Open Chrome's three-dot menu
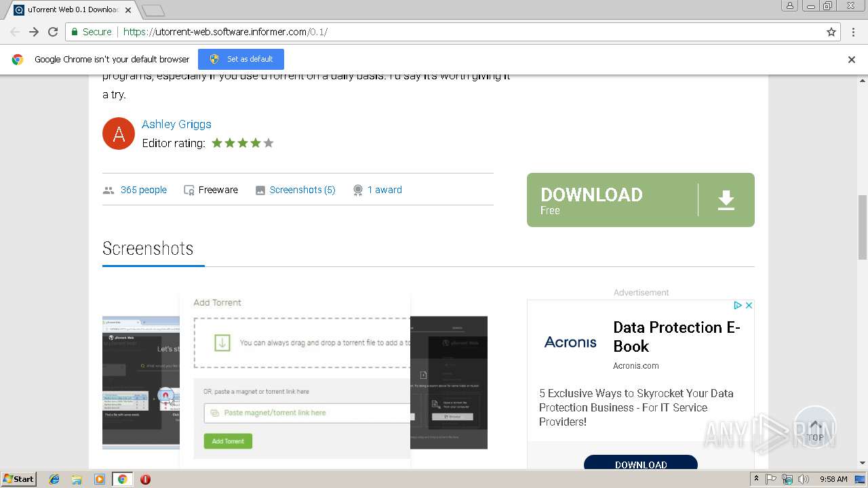The width and height of the screenshot is (868, 488). click(x=852, y=32)
